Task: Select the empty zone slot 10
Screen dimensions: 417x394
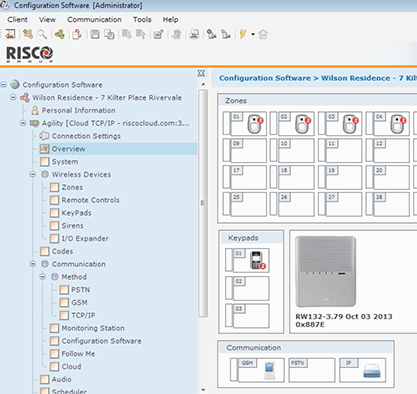Action: point(296,151)
